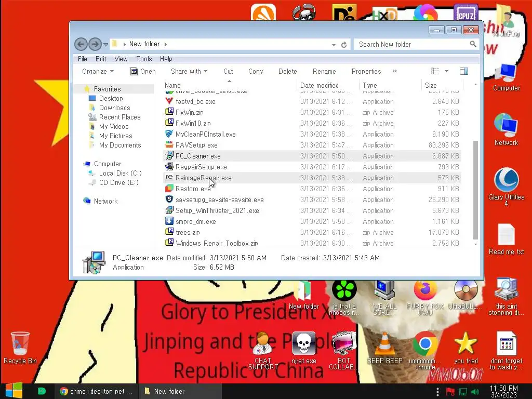Open the view options dropdown arrow

[446, 71]
